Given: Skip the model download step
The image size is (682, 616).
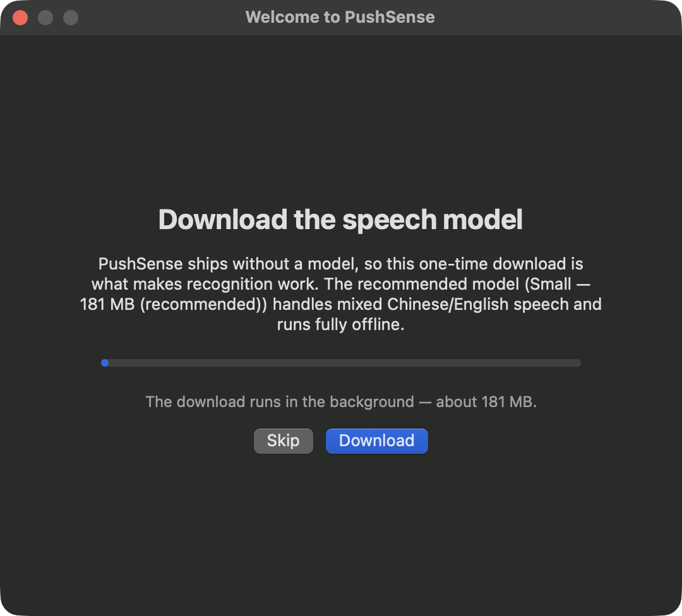Looking at the screenshot, I should (x=283, y=441).
